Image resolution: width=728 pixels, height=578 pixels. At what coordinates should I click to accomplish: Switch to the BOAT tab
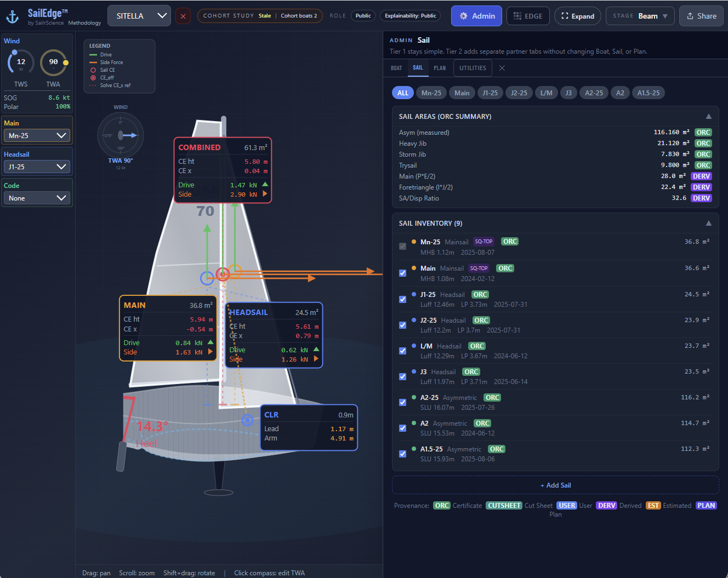point(396,68)
